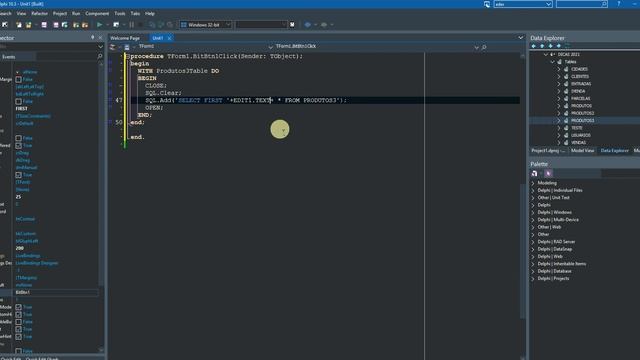Click the stop program toolbar icon
Viewport: 640px width, 360px height.
pyautogui.click(x=140, y=25)
